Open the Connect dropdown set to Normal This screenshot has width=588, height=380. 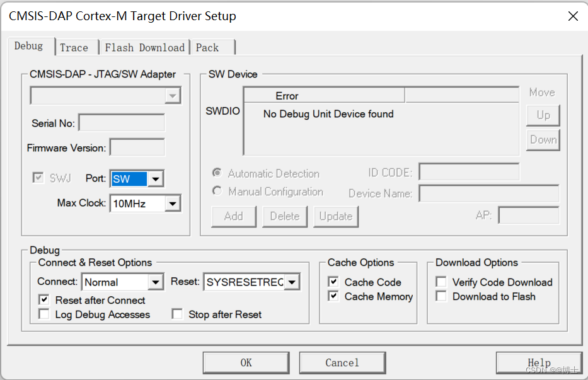tap(123, 282)
